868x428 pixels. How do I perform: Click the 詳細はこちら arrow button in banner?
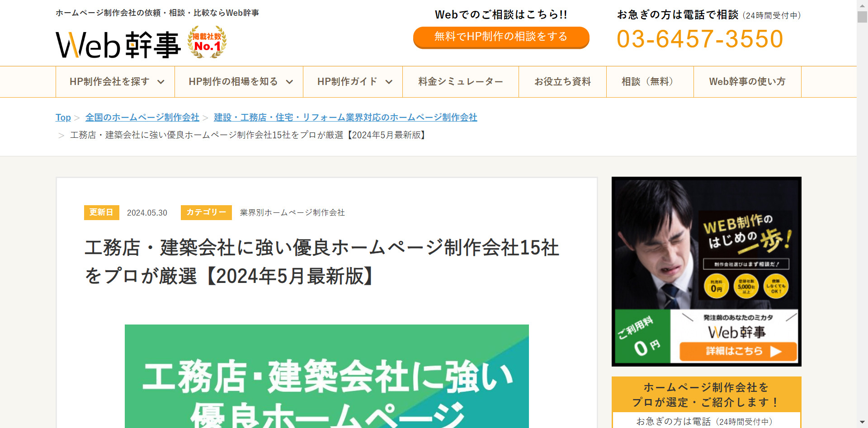pyautogui.click(x=738, y=351)
